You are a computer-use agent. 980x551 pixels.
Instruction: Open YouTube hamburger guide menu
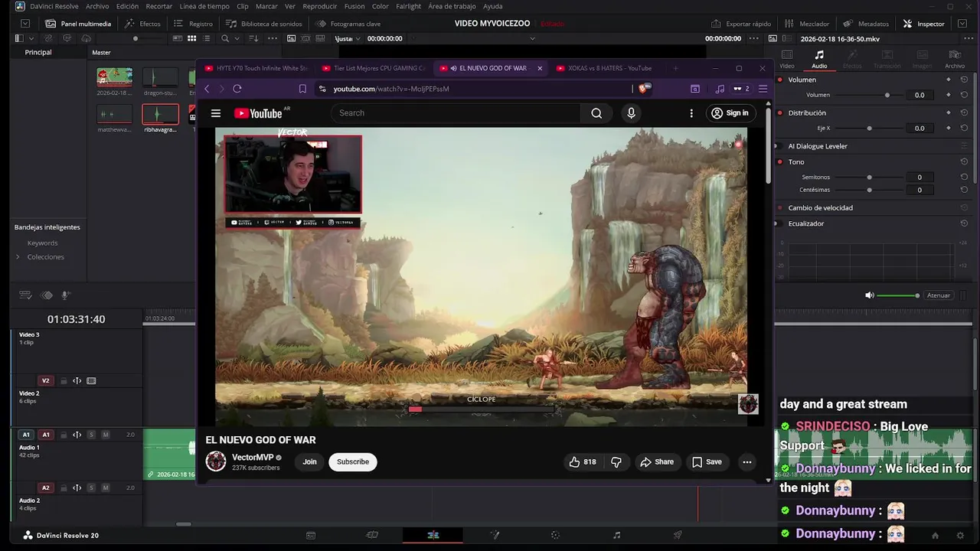(x=216, y=113)
